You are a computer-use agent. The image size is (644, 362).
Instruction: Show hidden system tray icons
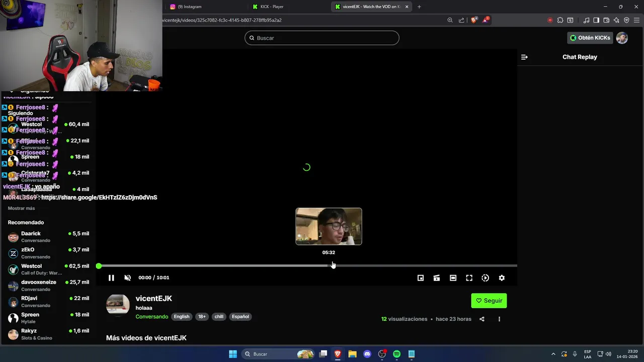click(553, 354)
